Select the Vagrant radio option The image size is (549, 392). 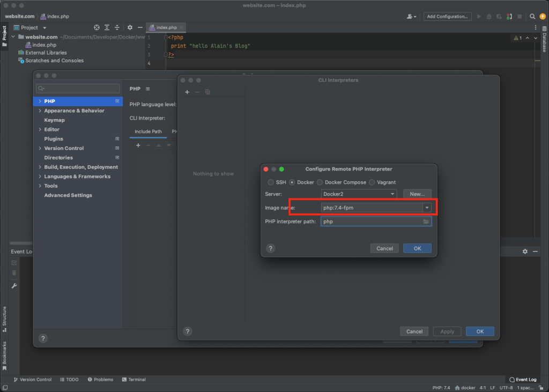pyautogui.click(x=372, y=182)
